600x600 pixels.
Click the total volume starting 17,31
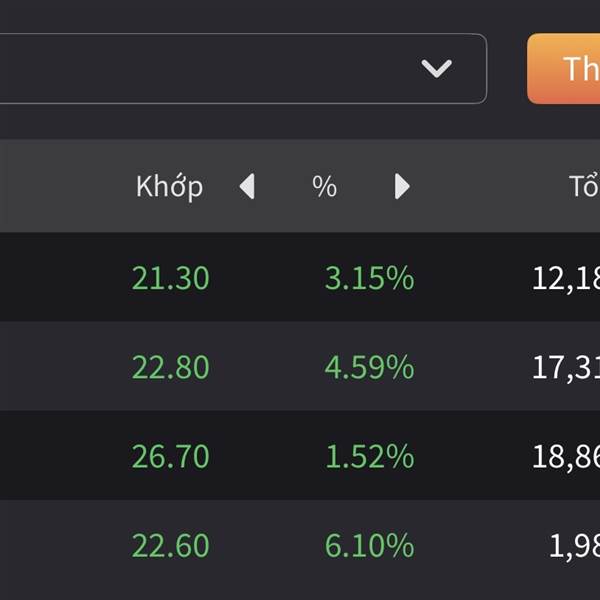pyautogui.click(x=566, y=368)
